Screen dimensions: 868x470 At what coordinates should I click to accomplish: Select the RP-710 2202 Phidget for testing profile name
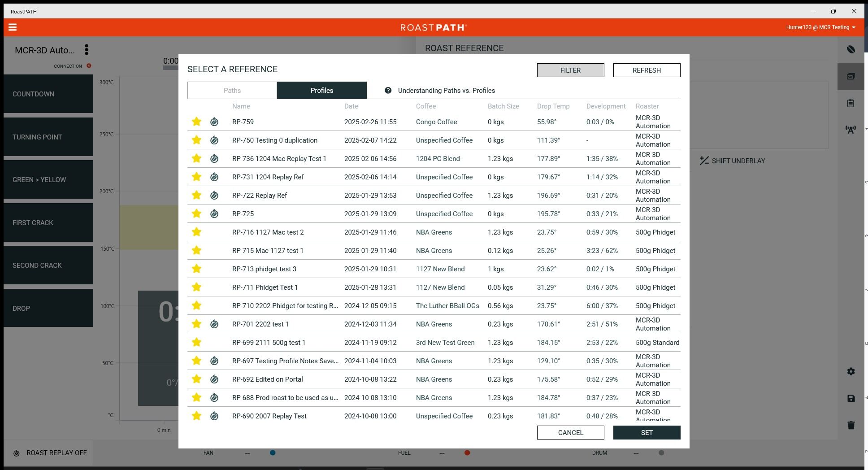285,306
